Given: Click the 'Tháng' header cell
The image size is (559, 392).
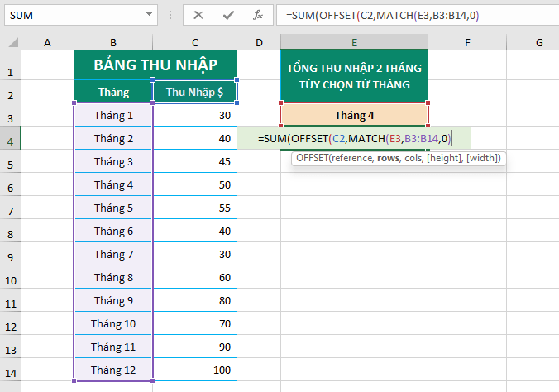Looking at the screenshot, I should 113,92.
